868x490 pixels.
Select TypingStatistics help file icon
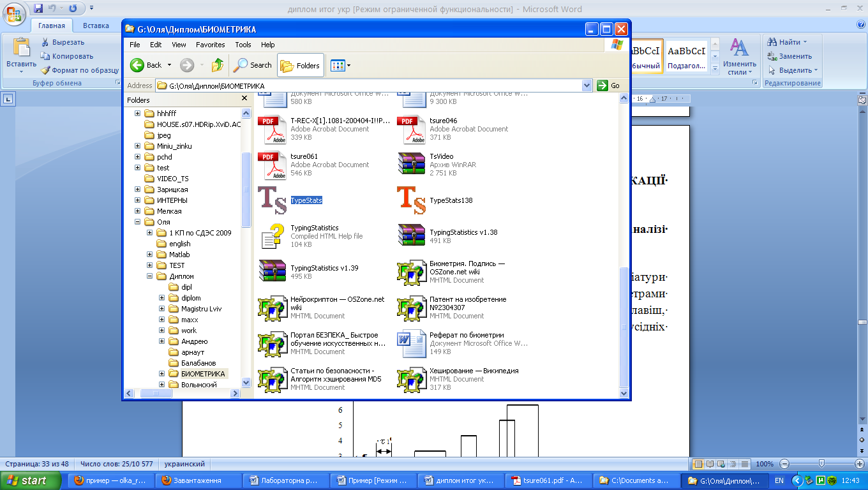pyautogui.click(x=273, y=236)
